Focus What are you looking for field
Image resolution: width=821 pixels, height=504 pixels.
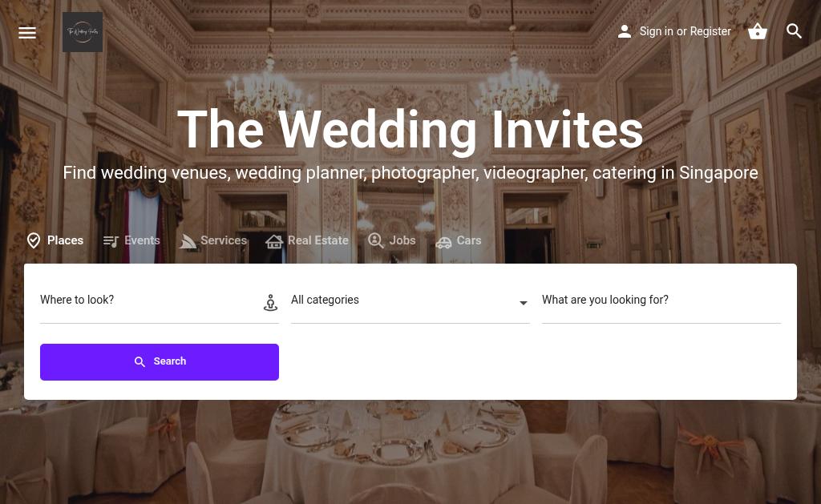(661, 300)
